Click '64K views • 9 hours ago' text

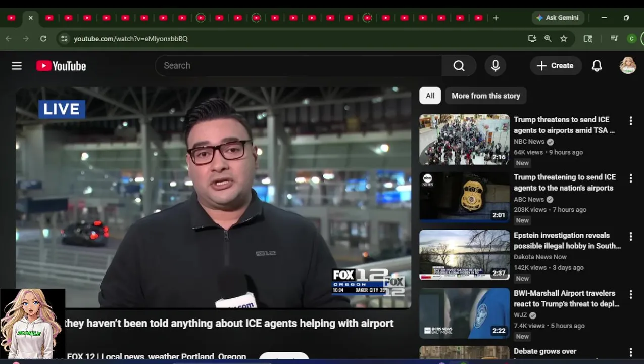pos(548,152)
